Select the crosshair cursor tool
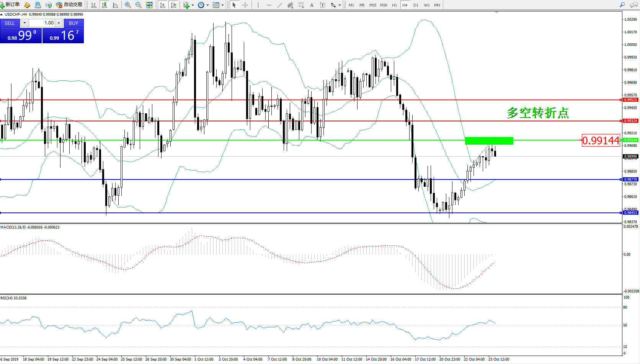 pyautogui.click(x=245, y=5)
